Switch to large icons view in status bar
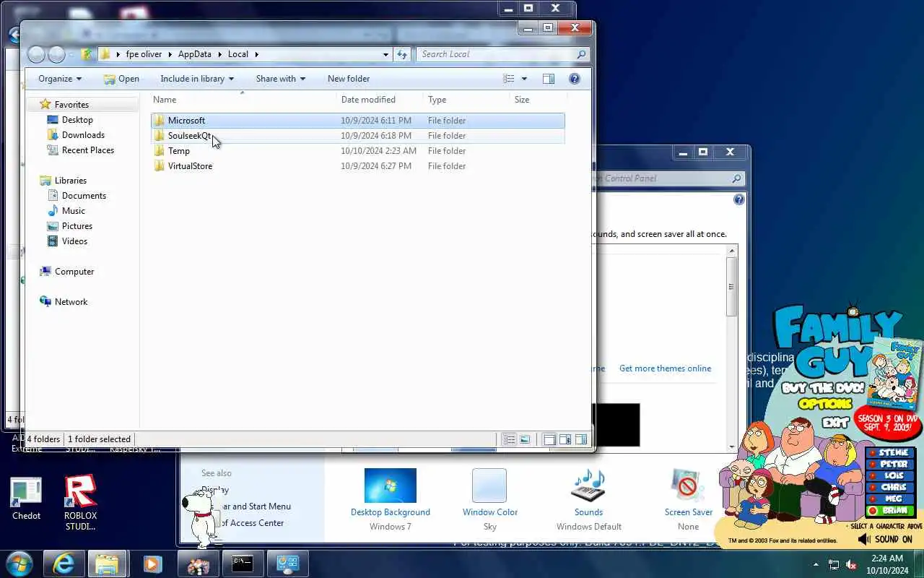Screen dimensions: 924x578 [x=525, y=439]
